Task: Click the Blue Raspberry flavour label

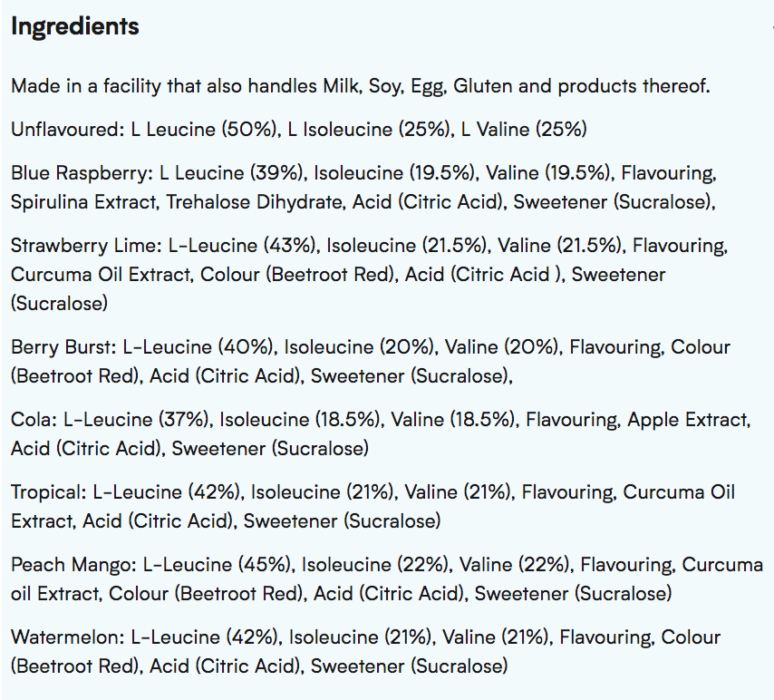Action: click(x=82, y=172)
